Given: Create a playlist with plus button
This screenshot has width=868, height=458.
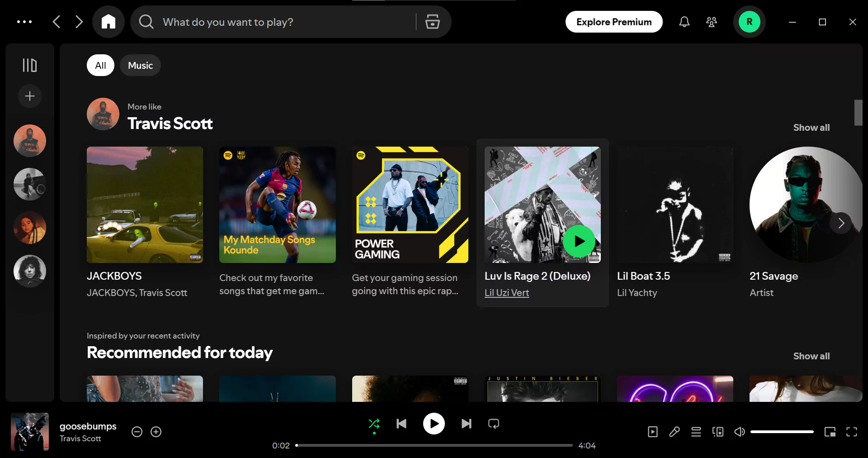Looking at the screenshot, I should (x=30, y=96).
